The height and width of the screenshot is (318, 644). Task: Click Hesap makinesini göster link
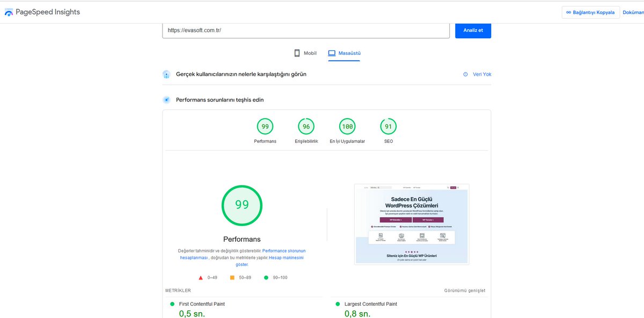(286, 257)
